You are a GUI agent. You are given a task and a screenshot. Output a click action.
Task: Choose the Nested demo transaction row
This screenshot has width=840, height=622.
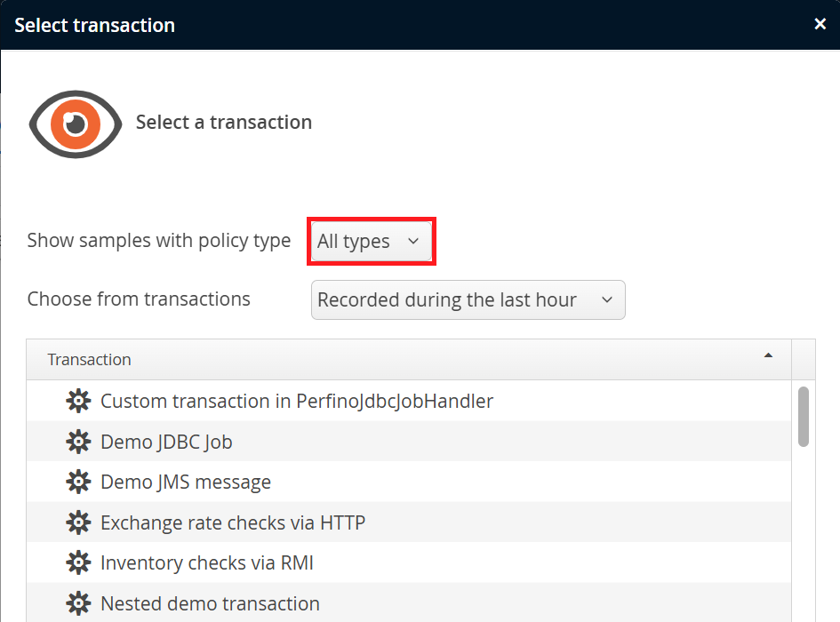(x=210, y=603)
